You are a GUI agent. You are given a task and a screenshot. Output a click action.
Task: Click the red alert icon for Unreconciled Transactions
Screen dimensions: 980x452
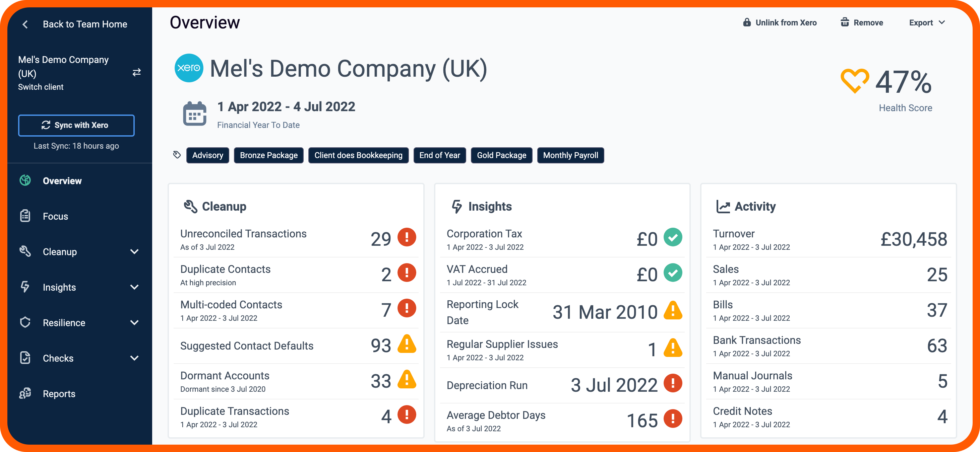click(x=407, y=237)
